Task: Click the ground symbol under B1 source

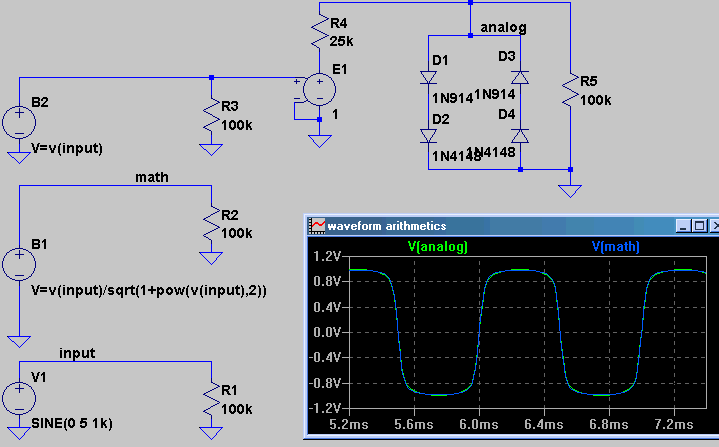Action: [x=19, y=342]
